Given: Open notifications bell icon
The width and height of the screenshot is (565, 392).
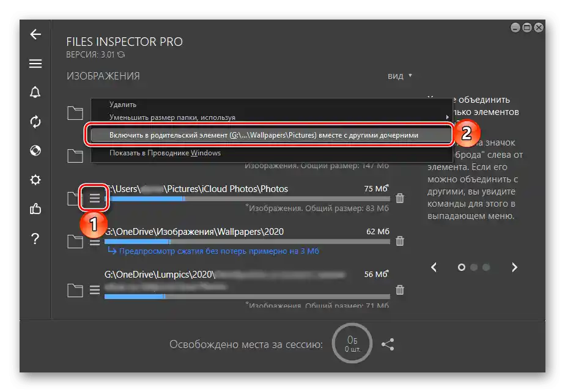Looking at the screenshot, I should coord(35,92).
